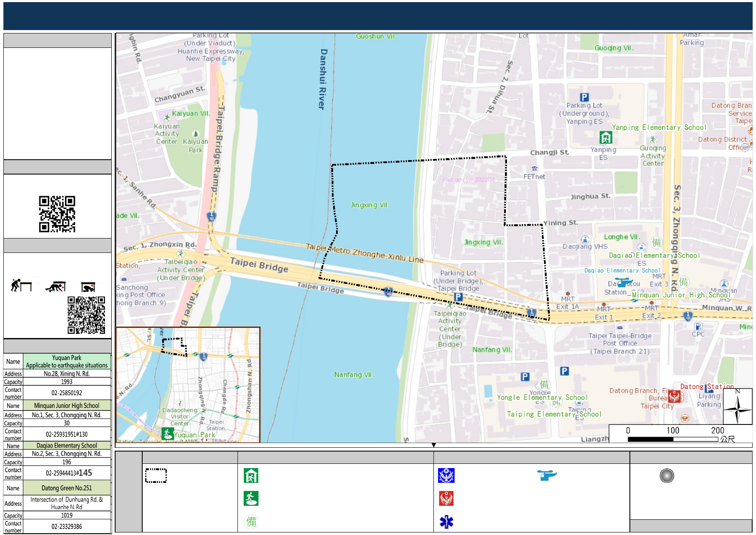Click the 備 circle symbol in legend
Image resolution: width=756 pixels, height=535 pixels.
coord(251,521)
